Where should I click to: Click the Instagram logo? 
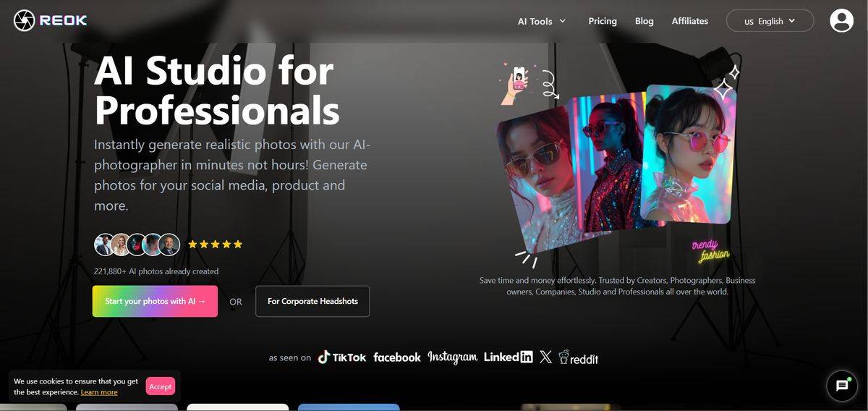(452, 357)
